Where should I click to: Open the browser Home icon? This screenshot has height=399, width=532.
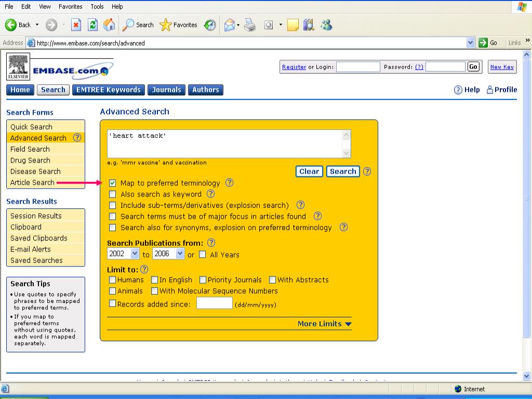tap(109, 25)
